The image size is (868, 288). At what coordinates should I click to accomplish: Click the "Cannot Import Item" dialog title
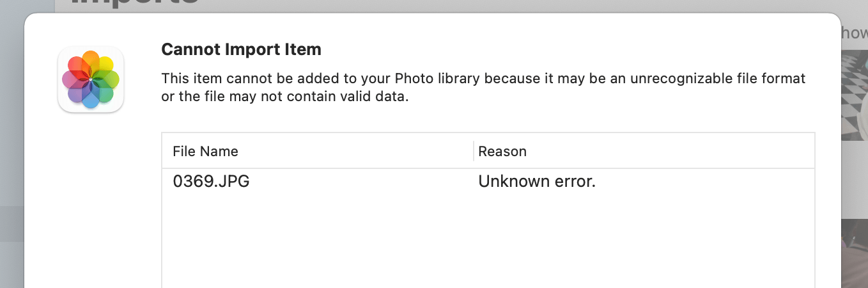click(x=241, y=49)
